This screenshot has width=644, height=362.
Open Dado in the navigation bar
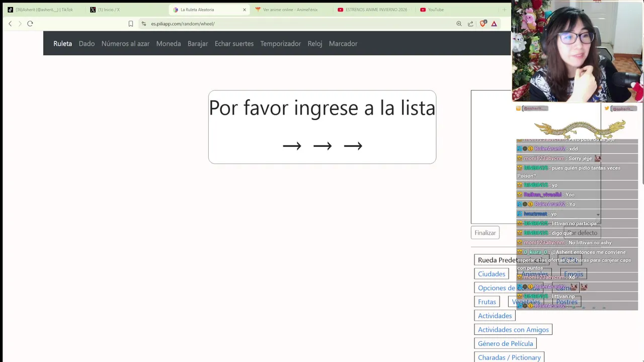point(87,44)
